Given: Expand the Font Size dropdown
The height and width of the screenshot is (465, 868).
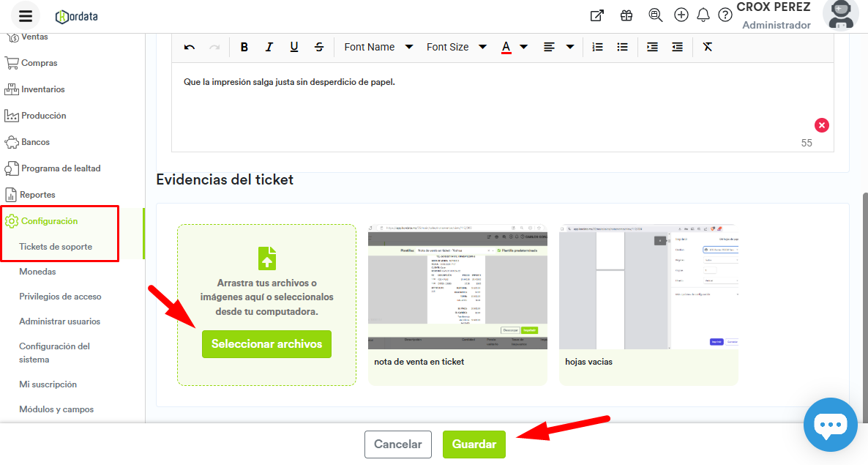Looking at the screenshot, I should click(457, 47).
